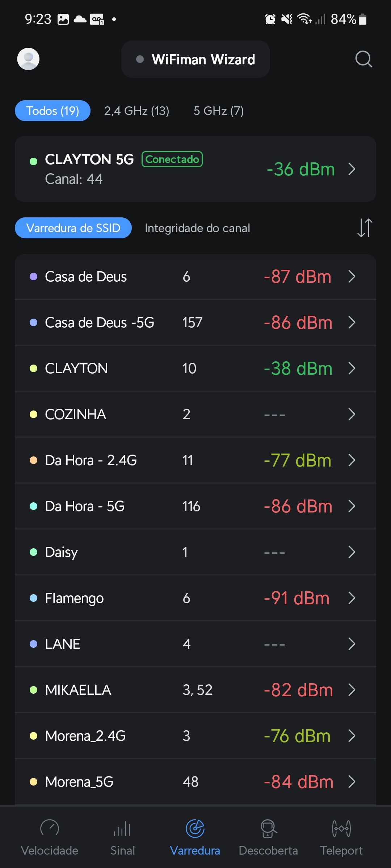Tap the sort arrows icon
391x868 pixels.
click(365, 228)
